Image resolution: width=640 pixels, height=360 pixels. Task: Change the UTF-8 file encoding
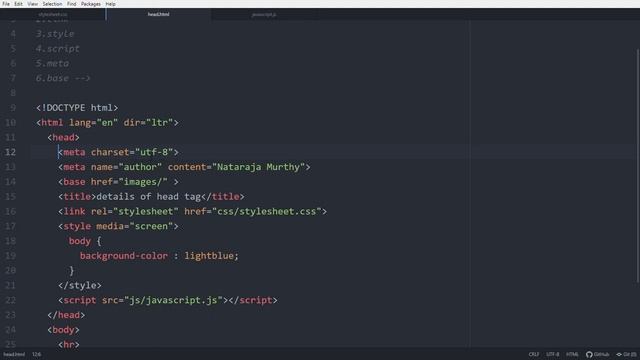click(553, 354)
